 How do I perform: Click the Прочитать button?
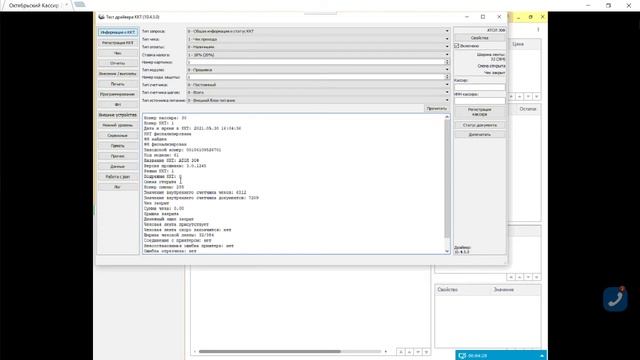(436, 109)
